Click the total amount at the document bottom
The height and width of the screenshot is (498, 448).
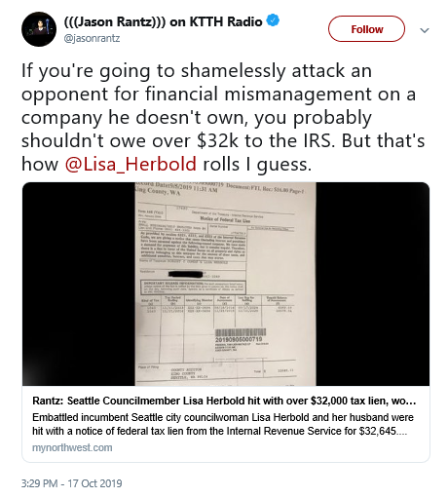(x=285, y=370)
